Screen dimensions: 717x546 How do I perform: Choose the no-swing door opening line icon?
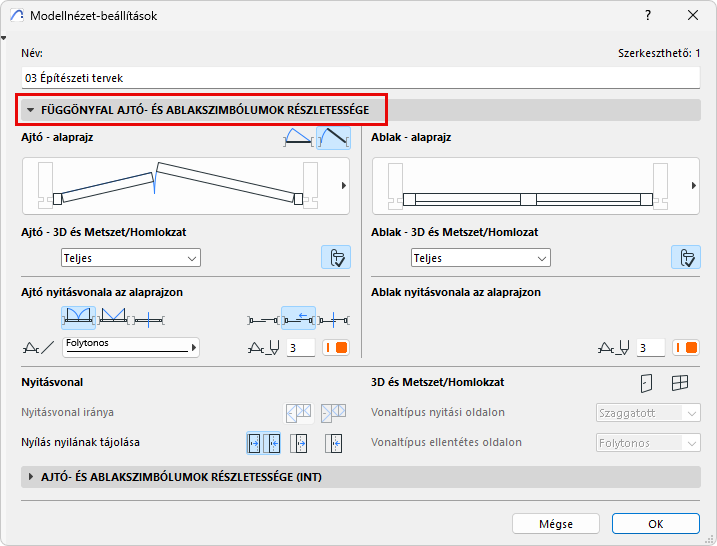pyautogui.click(x=148, y=319)
